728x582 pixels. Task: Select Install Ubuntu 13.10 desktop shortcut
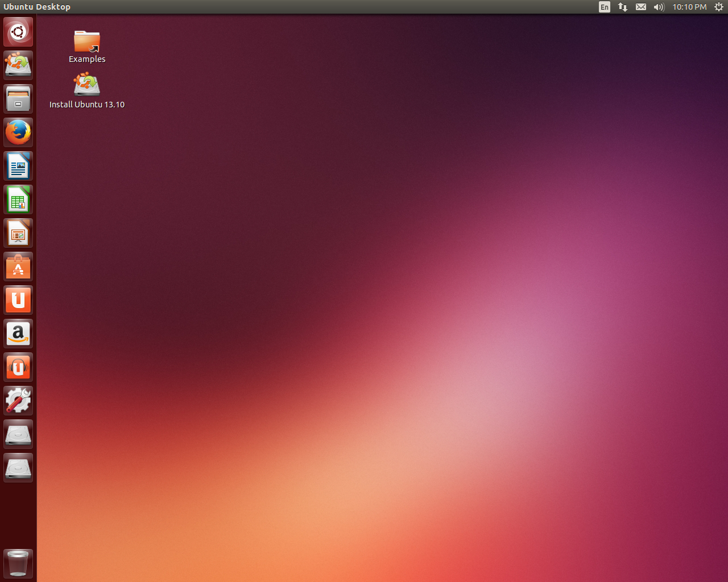click(x=87, y=91)
